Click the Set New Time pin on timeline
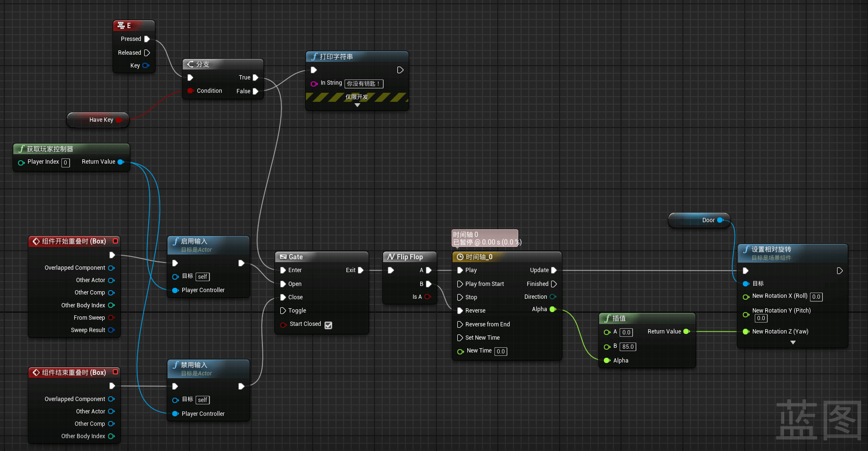 click(460, 338)
